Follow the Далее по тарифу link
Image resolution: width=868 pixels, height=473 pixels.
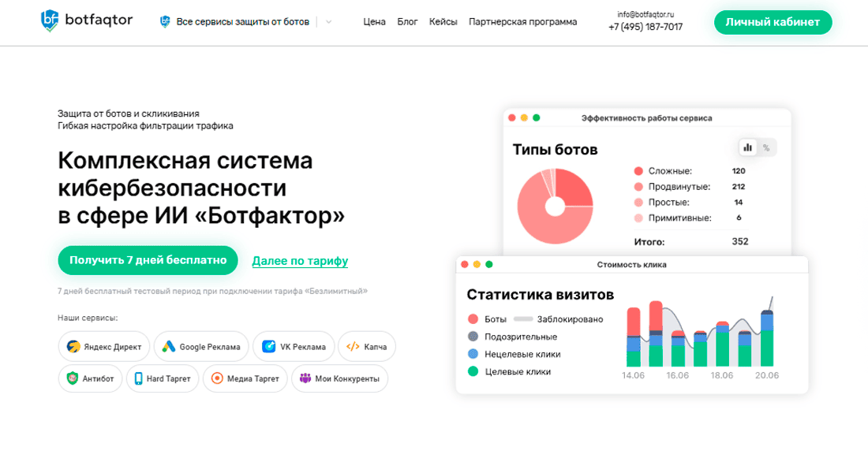(300, 261)
